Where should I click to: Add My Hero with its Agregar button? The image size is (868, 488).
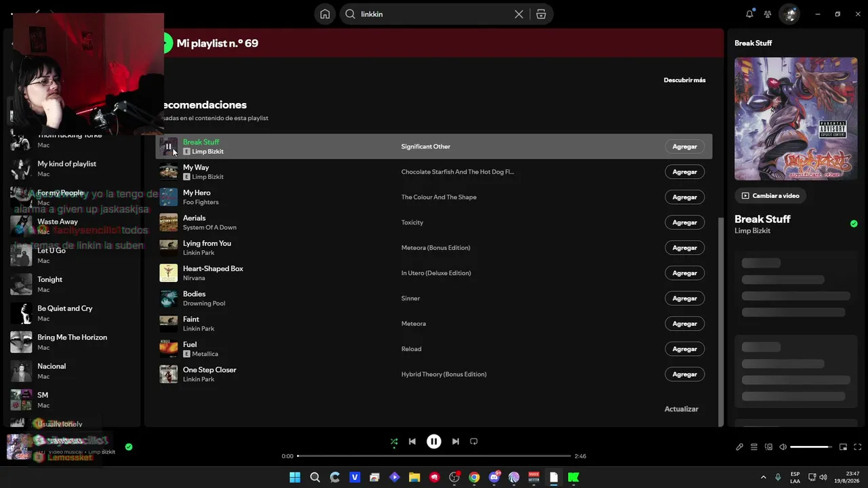coord(684,197)
